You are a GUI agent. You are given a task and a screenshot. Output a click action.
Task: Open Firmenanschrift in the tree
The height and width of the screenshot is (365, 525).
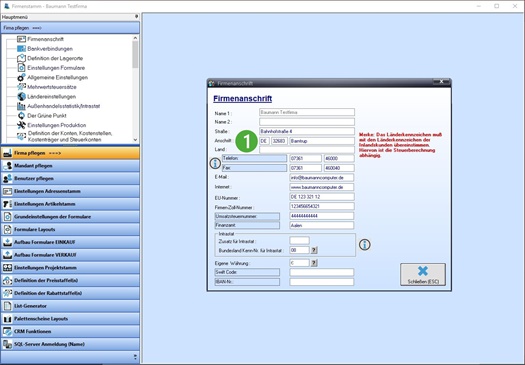pos(45,39)
